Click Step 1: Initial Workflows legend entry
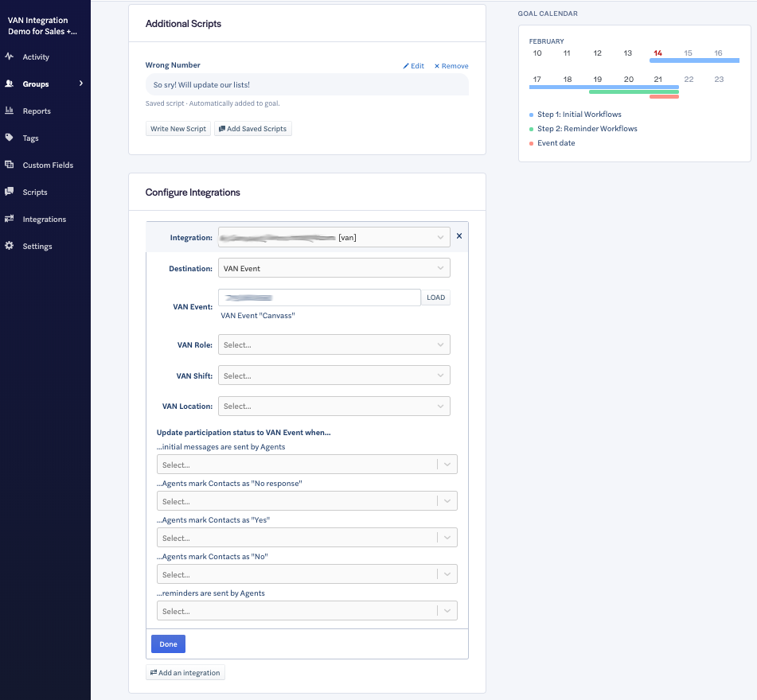757x700 pixels. (576, 115)
